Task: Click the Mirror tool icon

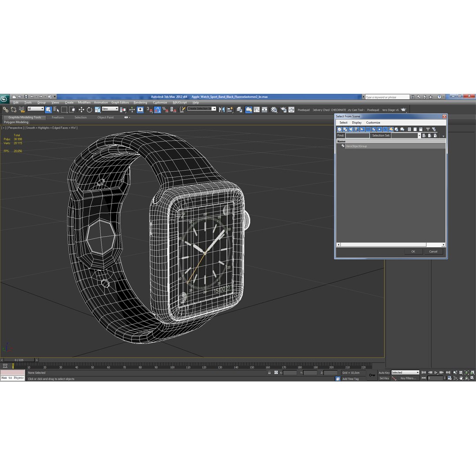Action: pos(222,110)
